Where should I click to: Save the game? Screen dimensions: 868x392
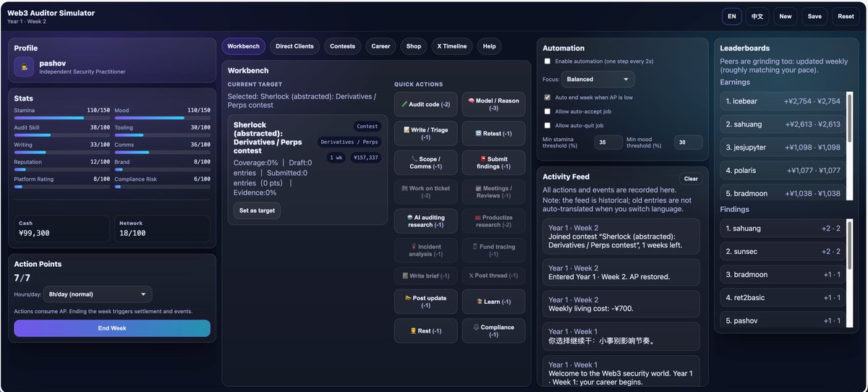pos(814,16)
